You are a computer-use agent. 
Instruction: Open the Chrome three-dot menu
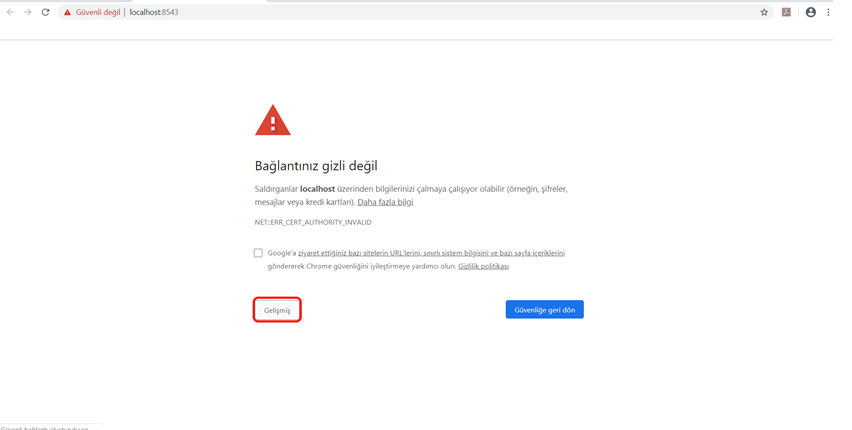[x=828, y=12]
